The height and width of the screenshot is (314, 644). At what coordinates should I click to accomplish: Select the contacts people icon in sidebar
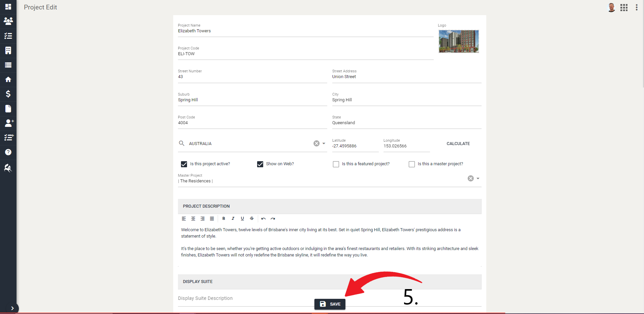tap(8, 21)
